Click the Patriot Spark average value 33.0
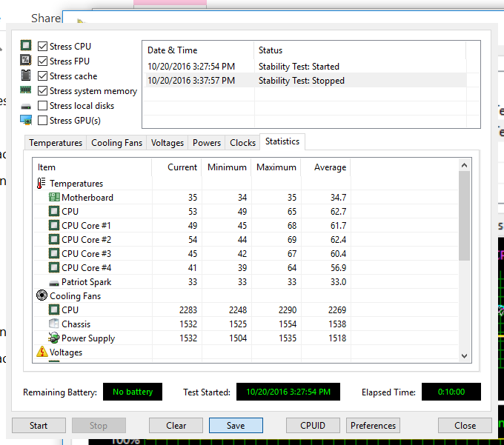This screenshot has height=445, width=504. pyautogui.click(x=338, y=282)
